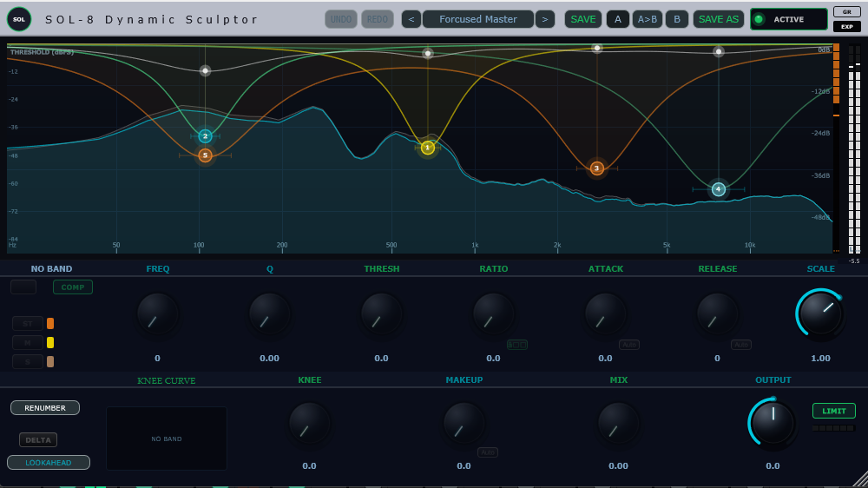Click the OUTPUT knob
This screenshot has height=488, width=868.
pyautogui.click(x=773, y=423)
